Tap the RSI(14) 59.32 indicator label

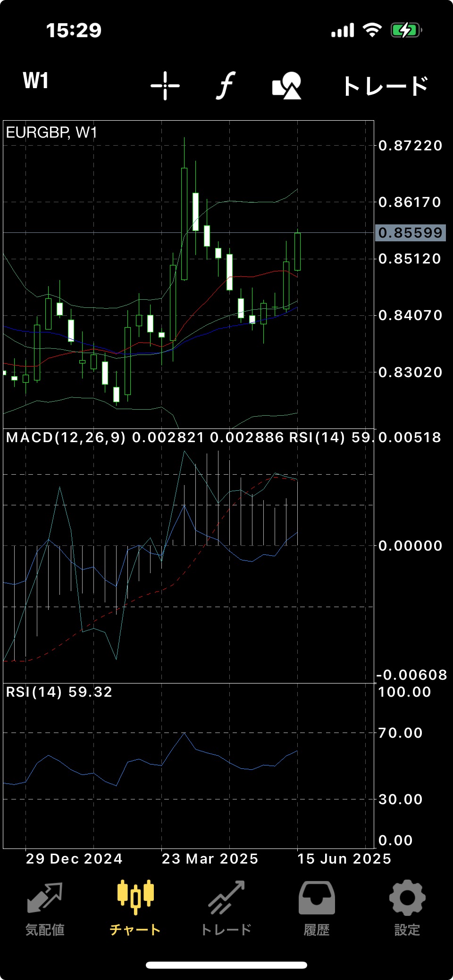59,692
